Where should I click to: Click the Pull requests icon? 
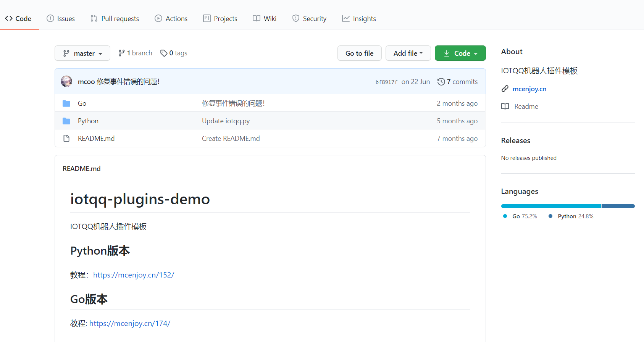94,18
